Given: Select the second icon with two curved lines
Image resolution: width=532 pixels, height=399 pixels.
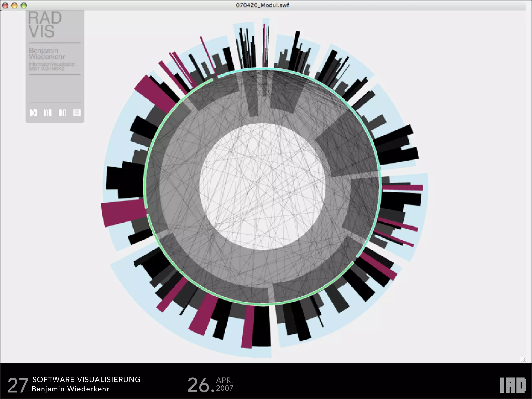Looking at the screenshot, I should [x=48, y=113].
